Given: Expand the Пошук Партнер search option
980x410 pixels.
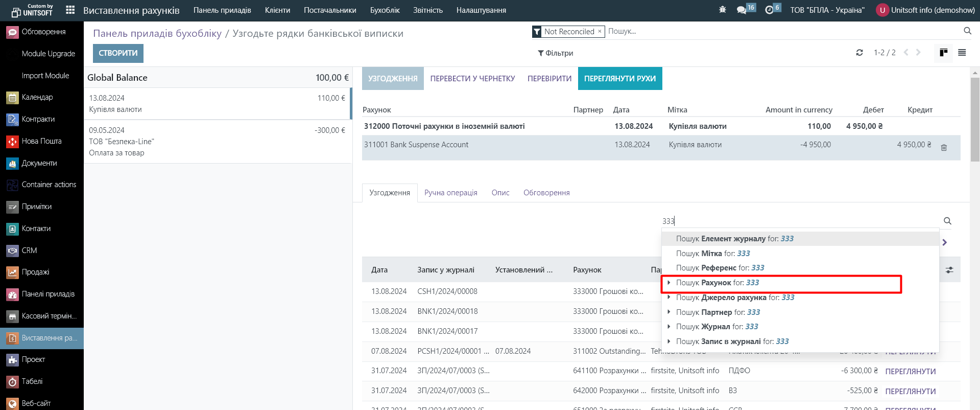Looking at the screenshot, I should 668,312.
